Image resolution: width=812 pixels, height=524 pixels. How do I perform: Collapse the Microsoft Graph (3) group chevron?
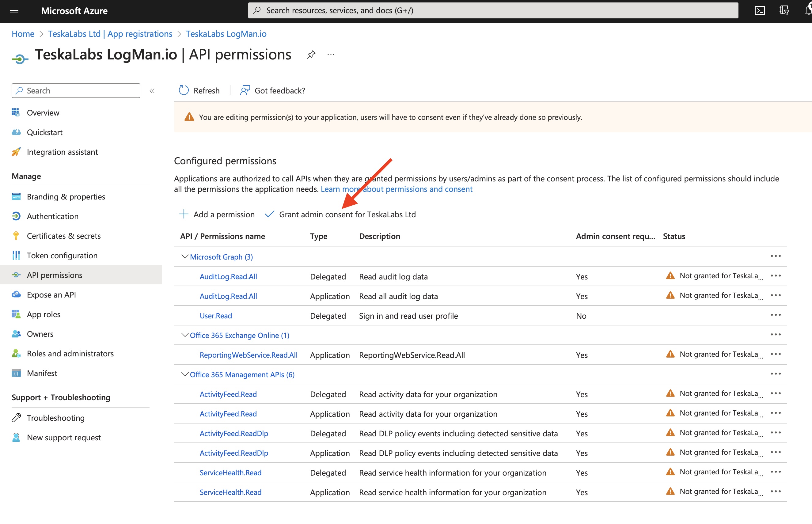tap(184, 256)
